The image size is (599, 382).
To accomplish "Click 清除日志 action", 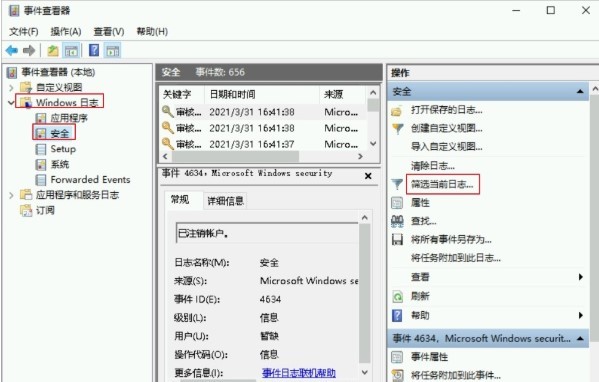I will coord(432,165).
